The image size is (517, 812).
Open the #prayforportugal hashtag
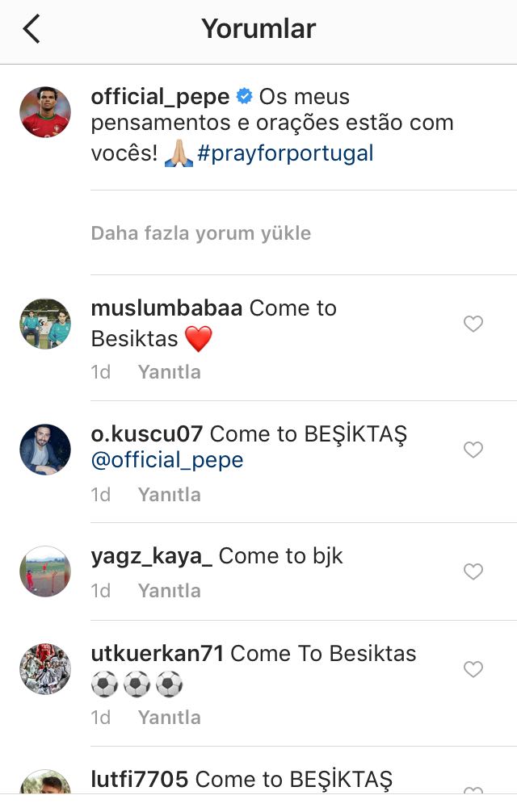[x=285, y=154]
